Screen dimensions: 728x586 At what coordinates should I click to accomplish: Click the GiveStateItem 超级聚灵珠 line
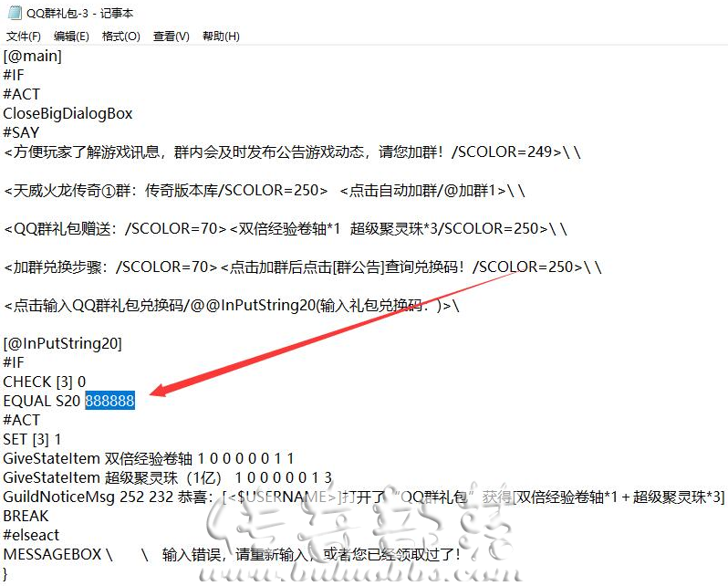pyautogui.click(x=168, y=477)
